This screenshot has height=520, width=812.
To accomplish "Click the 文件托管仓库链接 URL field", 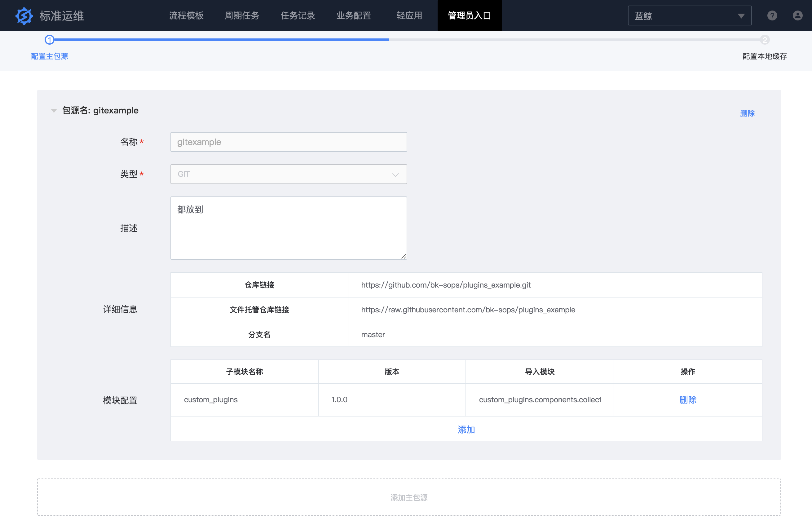I will pos(555,310).
